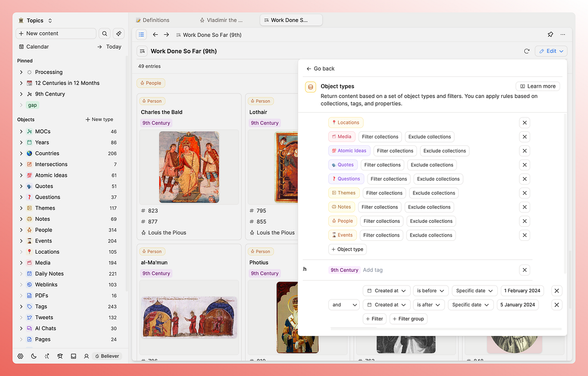Click the refresh icon next to Edit

[x=527, y=51]
